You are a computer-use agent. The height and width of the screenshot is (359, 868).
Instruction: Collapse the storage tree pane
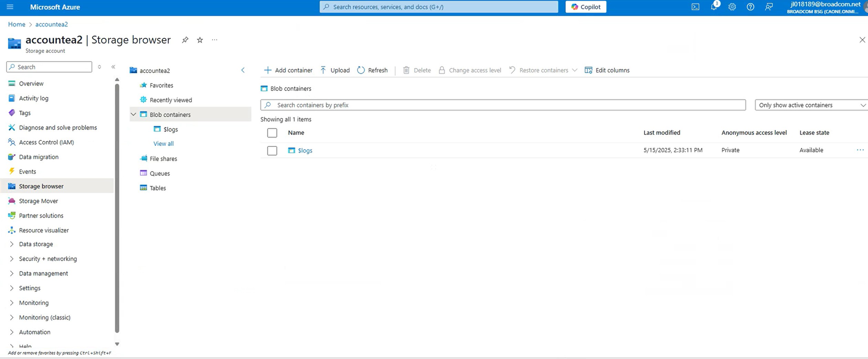pos(243,70)
